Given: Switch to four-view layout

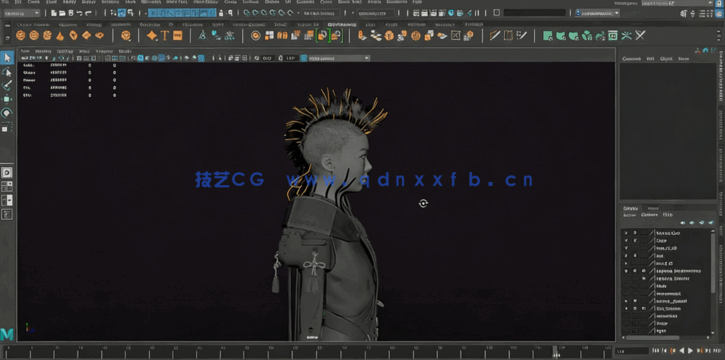Looking at the screenshot, I should tap(7, 187).
